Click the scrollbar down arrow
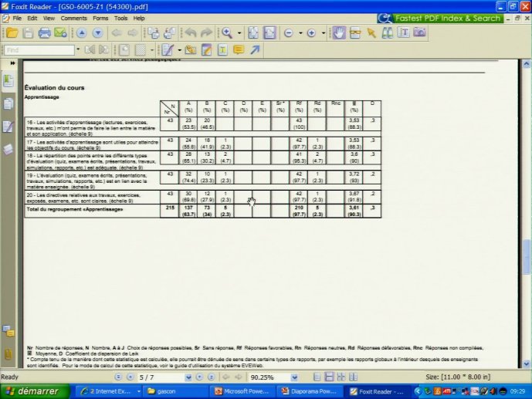Image resolution: width=532 pixels, height=399 pixels. tap(527, 363)
